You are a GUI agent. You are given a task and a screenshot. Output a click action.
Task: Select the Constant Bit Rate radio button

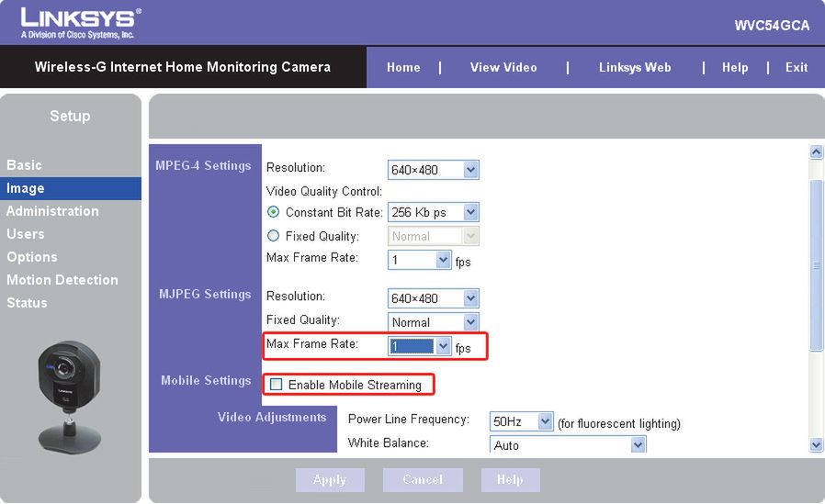click(x=273, y=212)
